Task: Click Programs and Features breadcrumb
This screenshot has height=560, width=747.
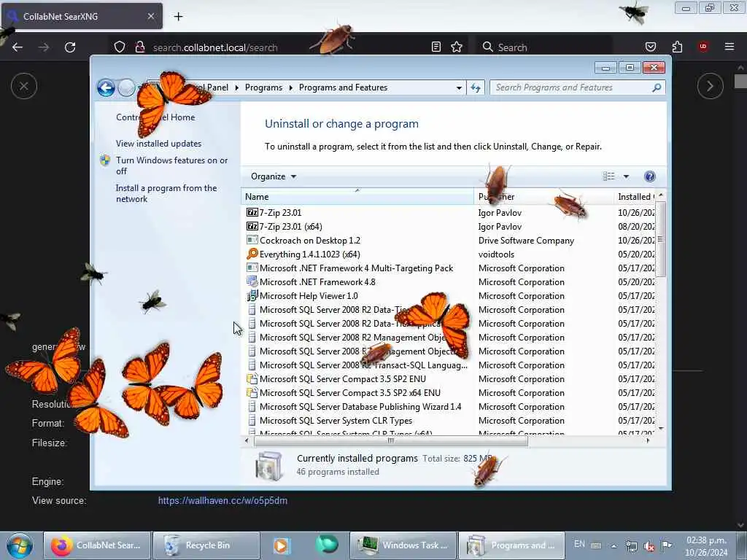Action: (x=343, y=87)
